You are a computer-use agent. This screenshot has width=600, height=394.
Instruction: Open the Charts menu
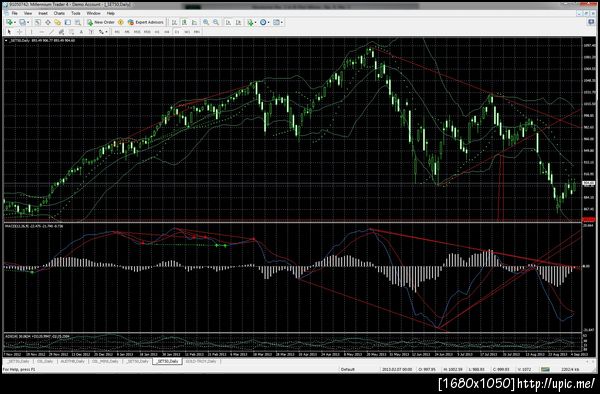59,13
